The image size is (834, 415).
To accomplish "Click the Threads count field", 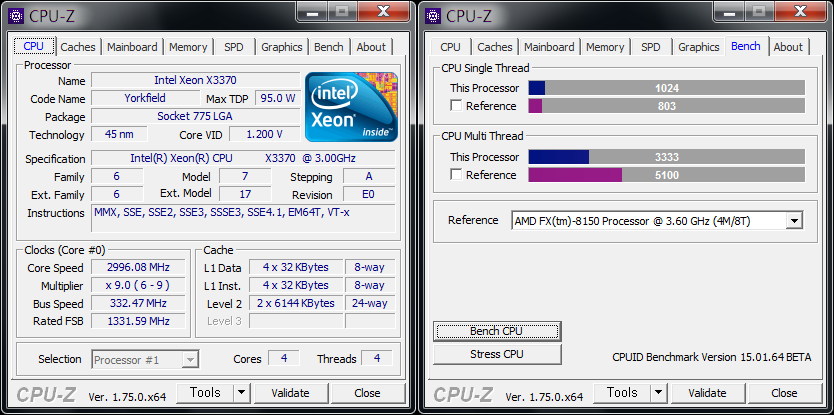I will [x=377, y=359].
